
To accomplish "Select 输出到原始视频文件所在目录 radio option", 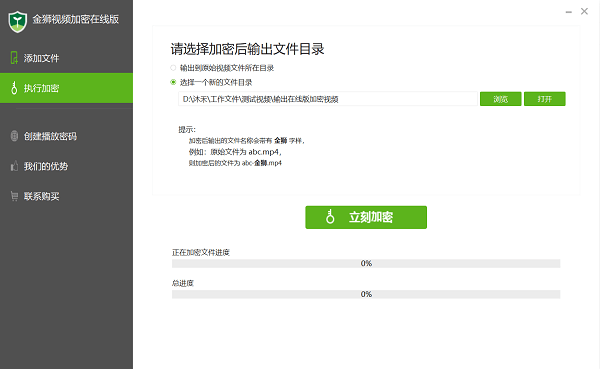I will tap(173, 68).
